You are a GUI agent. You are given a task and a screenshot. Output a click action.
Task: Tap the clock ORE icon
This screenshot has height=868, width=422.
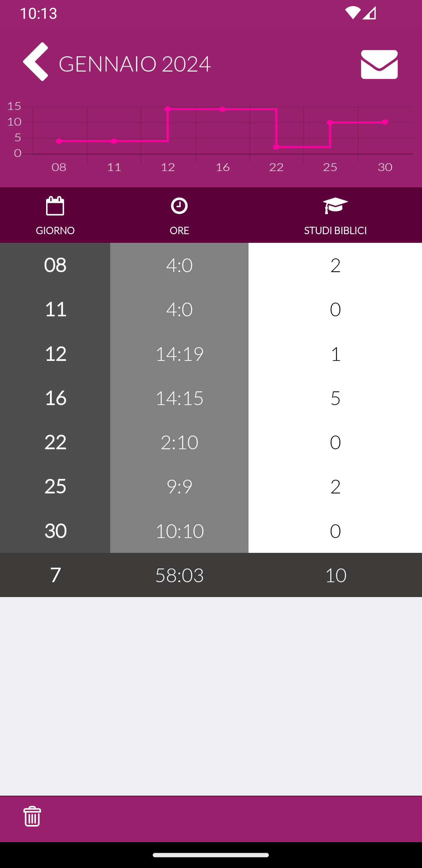point(179,206)
